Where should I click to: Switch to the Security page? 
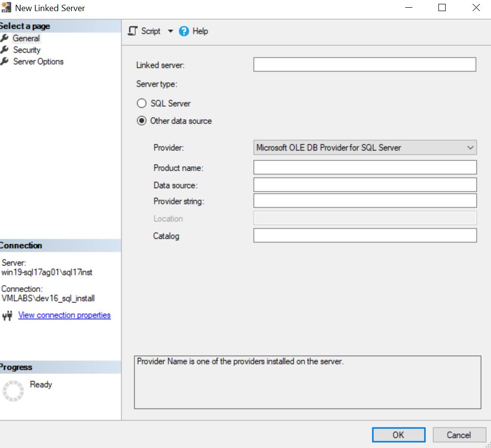[x=27, y=50]
